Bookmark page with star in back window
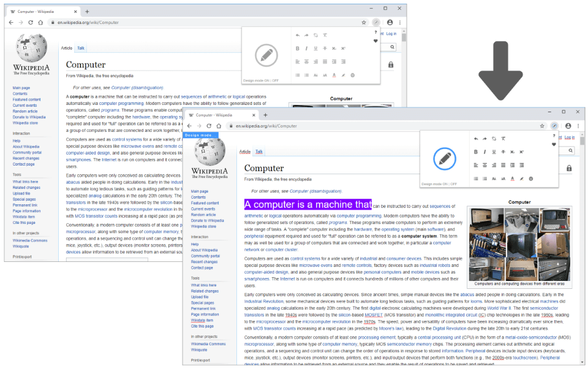Image resolution: width=588 pixels, height=368 pixels. [364, 23]
